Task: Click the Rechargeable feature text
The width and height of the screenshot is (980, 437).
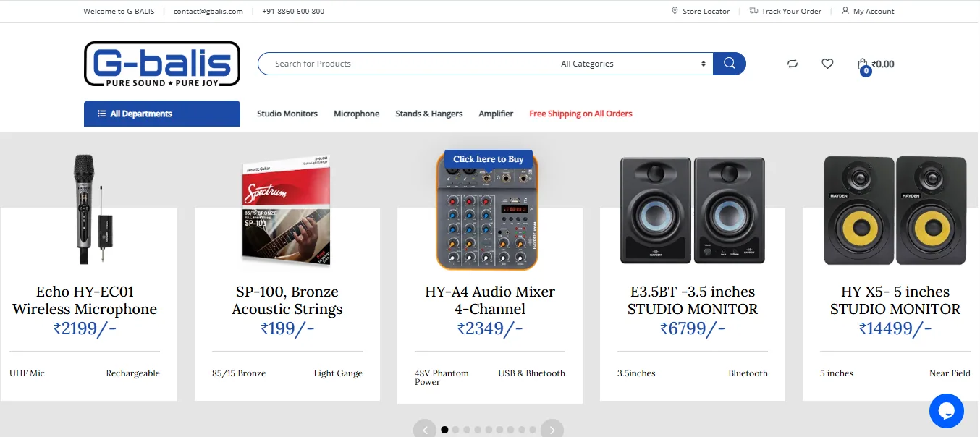Action: coord(132,373)
